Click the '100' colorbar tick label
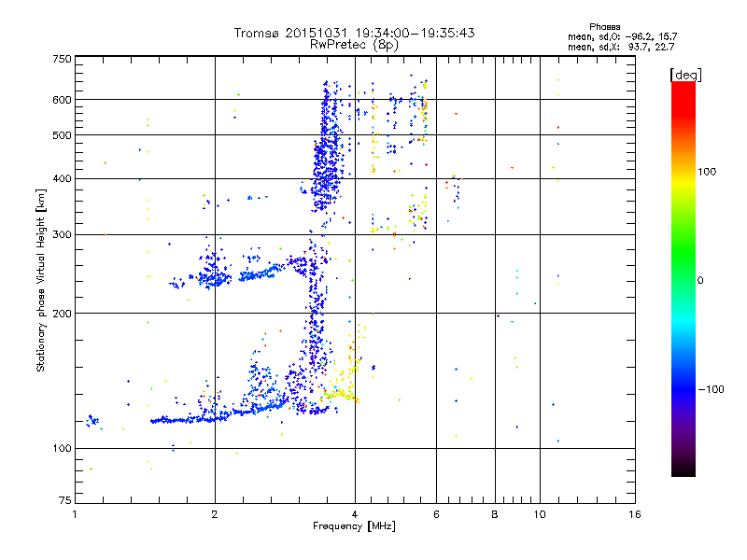Screen dimensions: 747x560 click(x=707, y=172)
